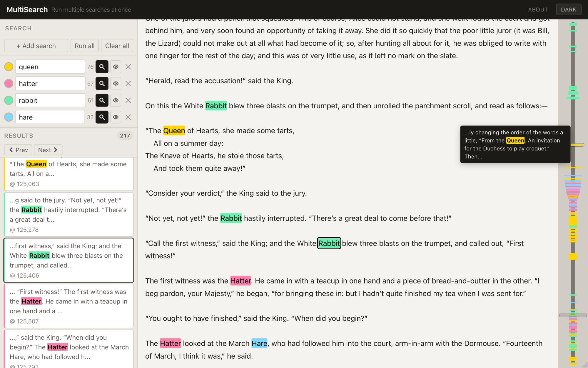Toggle visibility of hatter highlights
Screen dimensions: 588x368
116,84
